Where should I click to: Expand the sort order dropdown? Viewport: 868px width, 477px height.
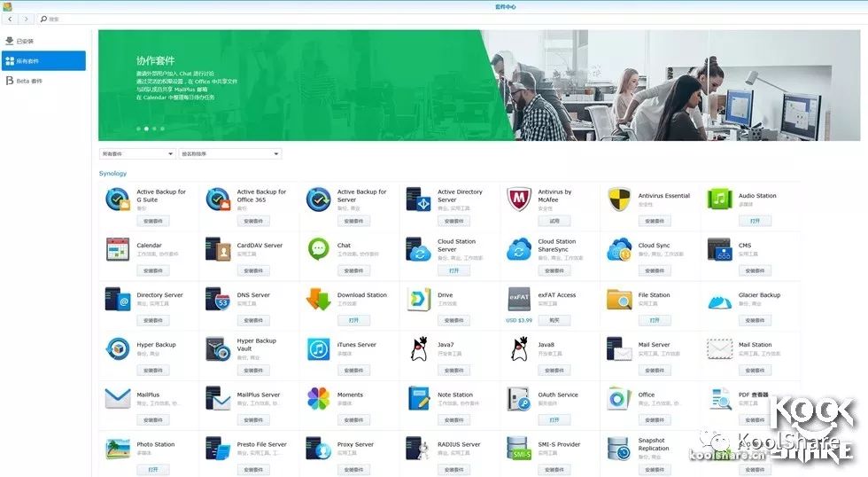(x=230, y=153)
